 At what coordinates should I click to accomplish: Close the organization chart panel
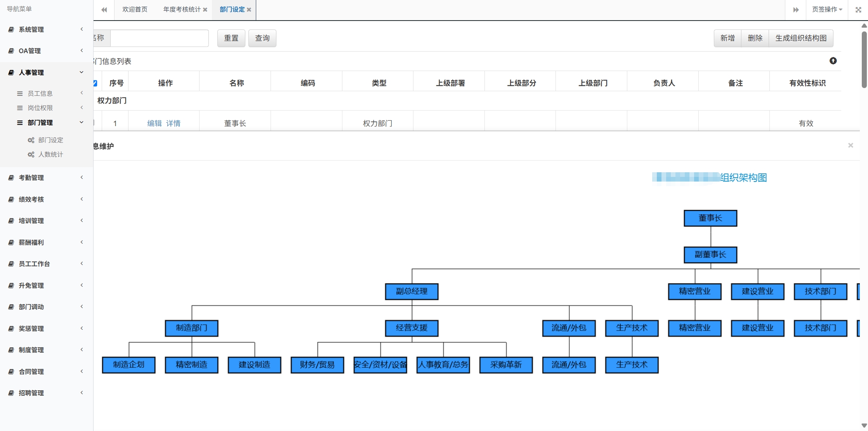851,145
